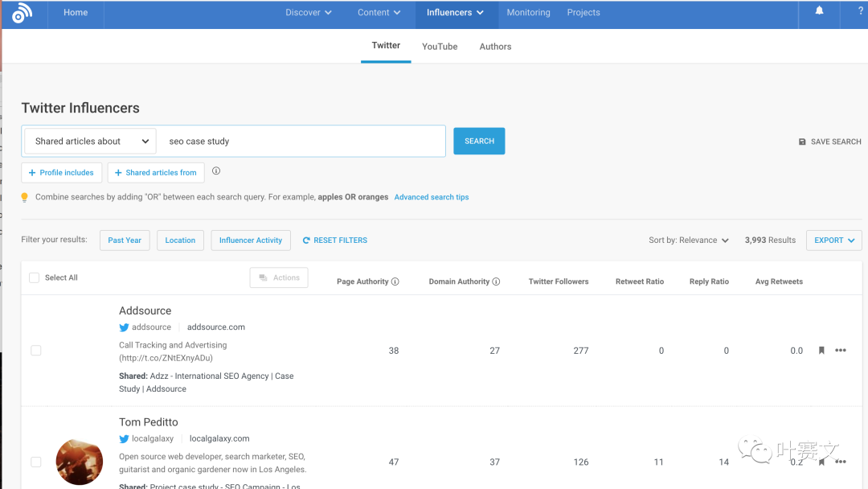Click RESET FILTERS
This screenshot has width=868, height=489.
pos(335,240)
